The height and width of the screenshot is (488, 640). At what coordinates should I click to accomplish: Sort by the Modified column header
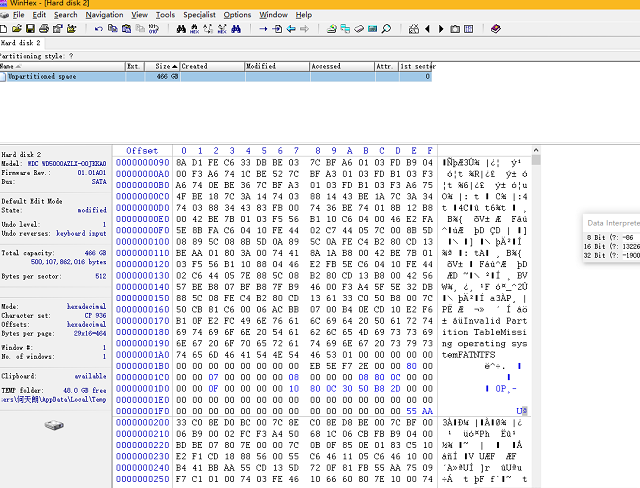click(277, 66)
